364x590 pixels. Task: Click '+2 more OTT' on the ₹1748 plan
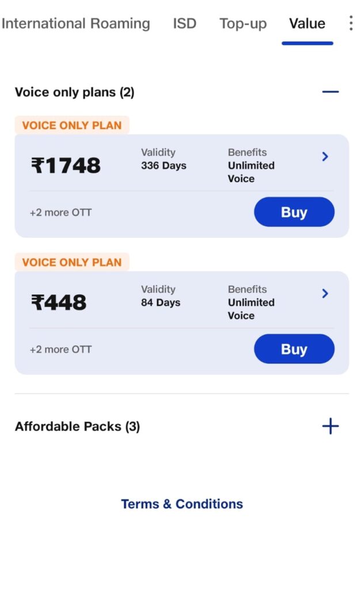click(x=60, y=212)
